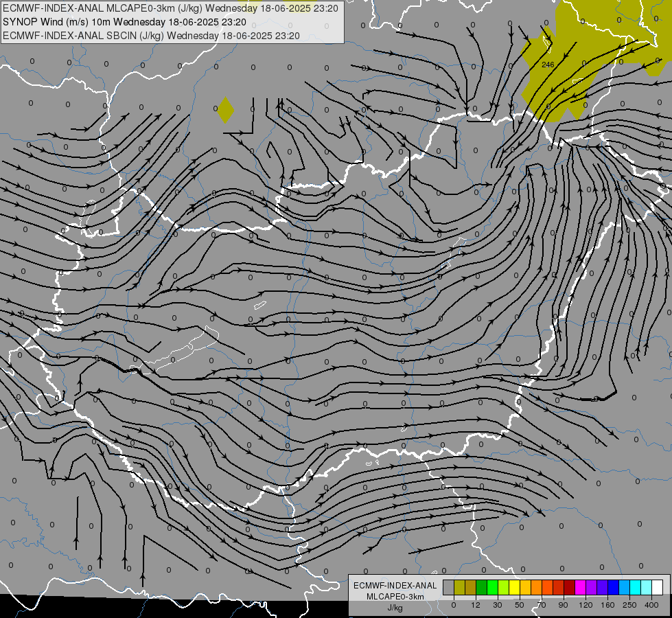Click the legend scale label '120'
672x618 pixels.
(x=586, y=605)
